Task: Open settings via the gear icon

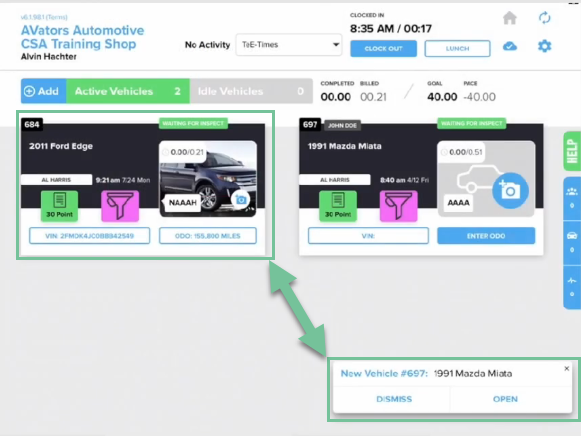Action: pyautogui.click(x=544, y=46)
